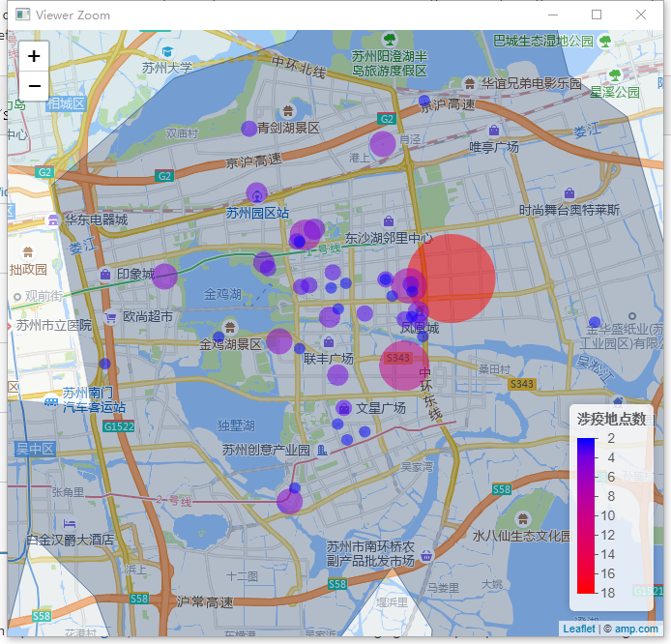
Task: Click the 唯亭广场 shopping bag icon
Action: tap(494, 130)
